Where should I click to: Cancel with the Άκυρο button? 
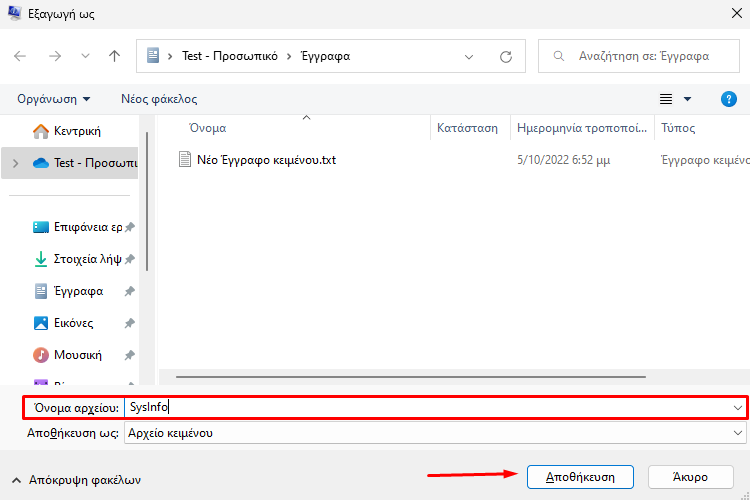(x=690, y=477)
